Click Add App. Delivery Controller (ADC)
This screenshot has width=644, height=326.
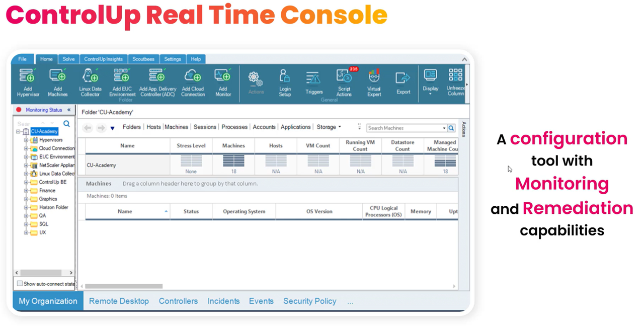coord(157,83)
